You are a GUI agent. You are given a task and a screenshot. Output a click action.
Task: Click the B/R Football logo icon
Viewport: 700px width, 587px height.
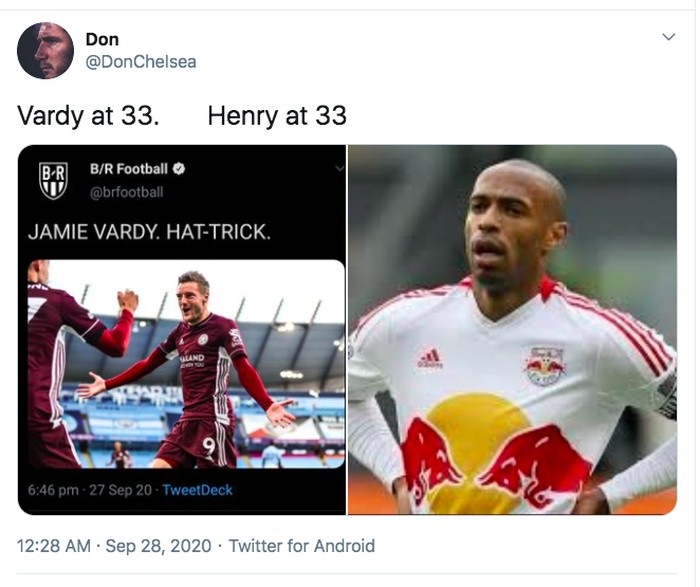54,180
